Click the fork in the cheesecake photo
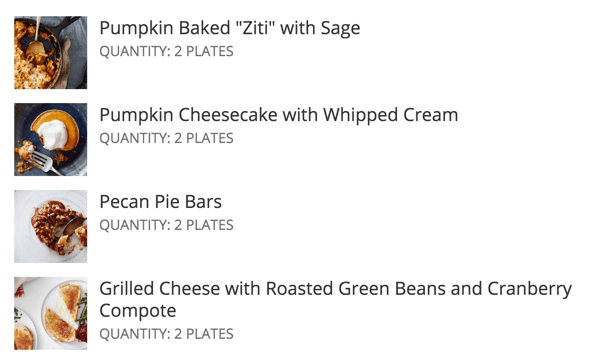 [x=44, y=162]
